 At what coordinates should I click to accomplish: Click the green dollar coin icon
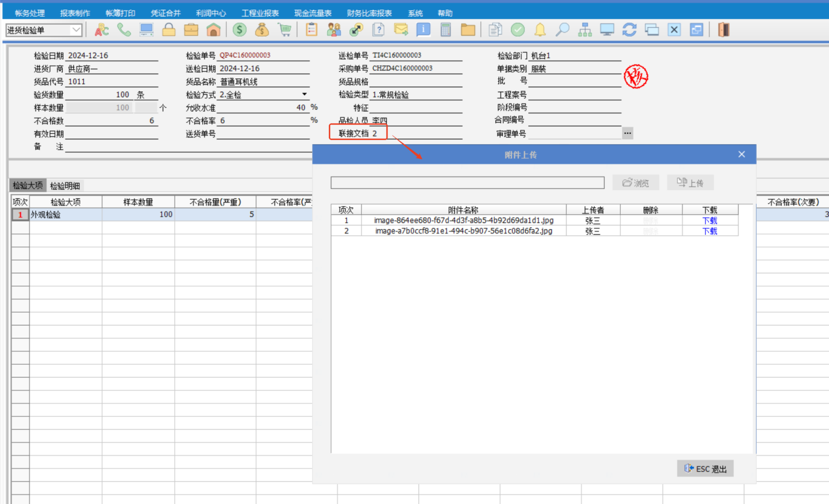tap(240, 30)
